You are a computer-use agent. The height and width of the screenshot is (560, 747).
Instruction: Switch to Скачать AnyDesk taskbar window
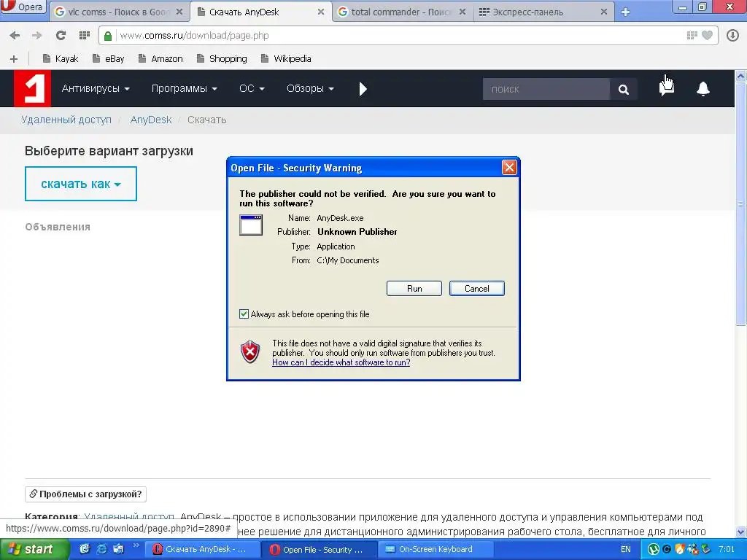(203, 550)
